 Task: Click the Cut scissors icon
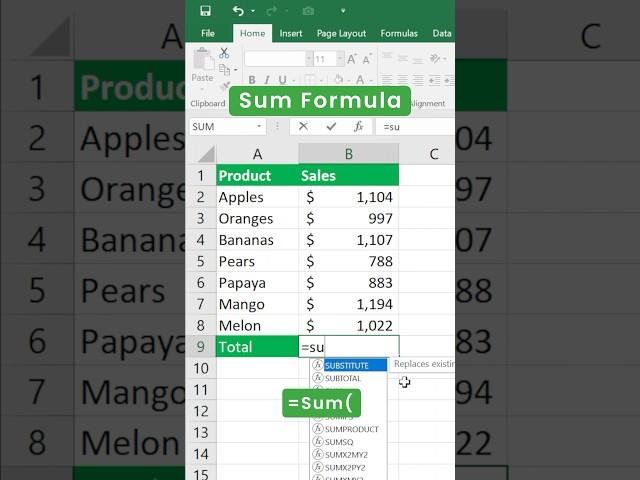pyautogui.click(x=224, y=52)
